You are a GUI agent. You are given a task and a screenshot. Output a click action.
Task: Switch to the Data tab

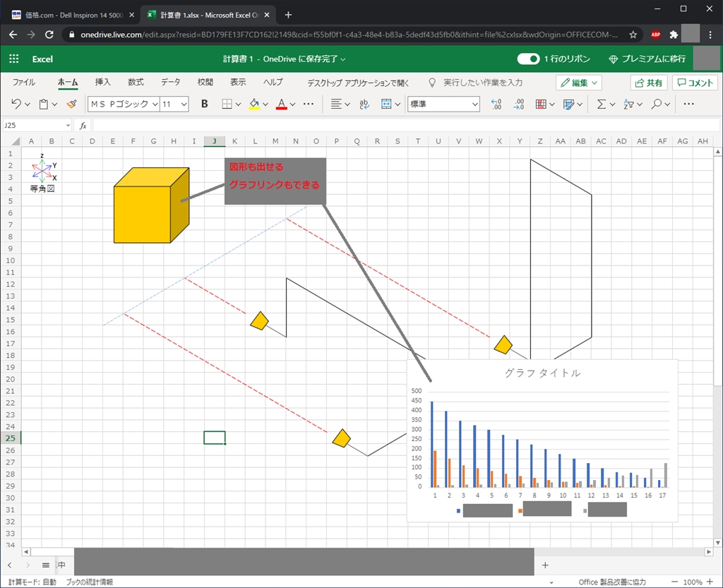170,82
